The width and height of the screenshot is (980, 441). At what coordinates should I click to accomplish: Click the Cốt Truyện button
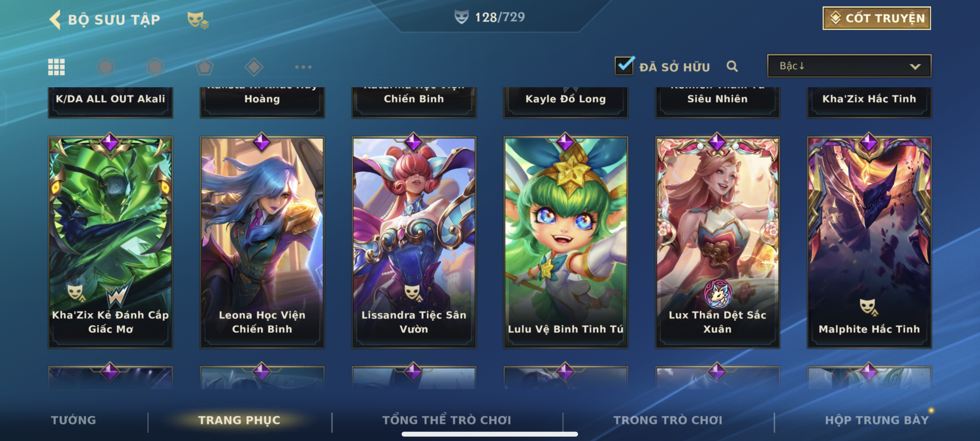(876, 18)
